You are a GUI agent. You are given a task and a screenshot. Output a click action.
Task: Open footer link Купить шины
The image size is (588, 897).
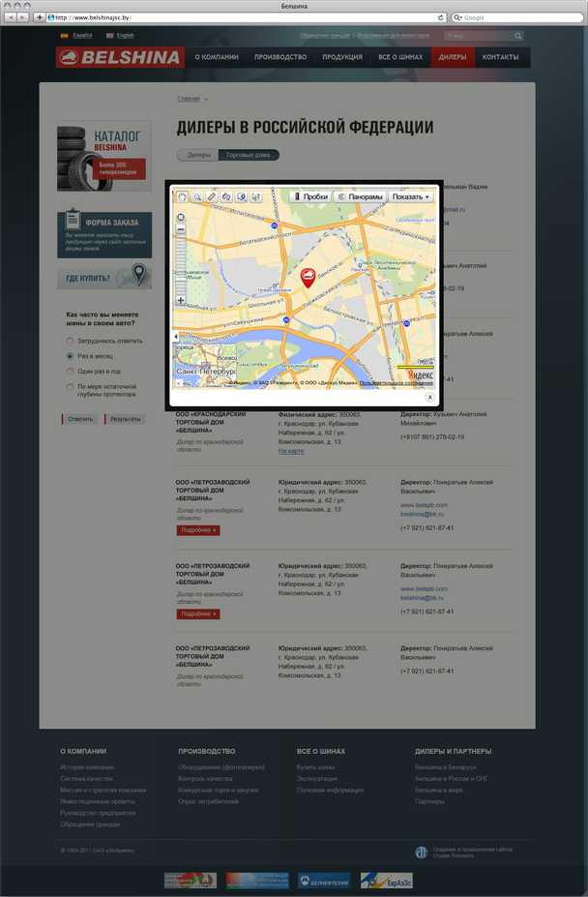click(x=315, y=767)
